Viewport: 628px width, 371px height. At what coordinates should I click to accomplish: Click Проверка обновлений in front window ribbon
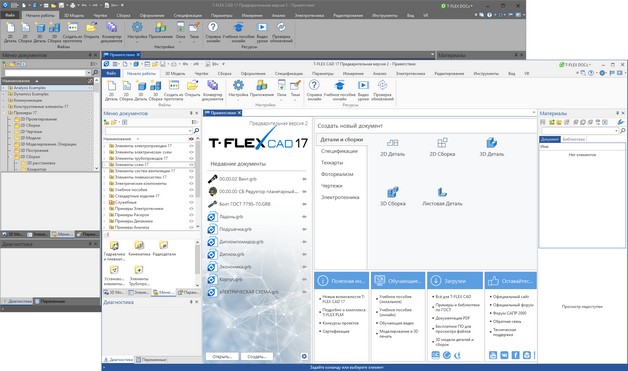[382, 90]
